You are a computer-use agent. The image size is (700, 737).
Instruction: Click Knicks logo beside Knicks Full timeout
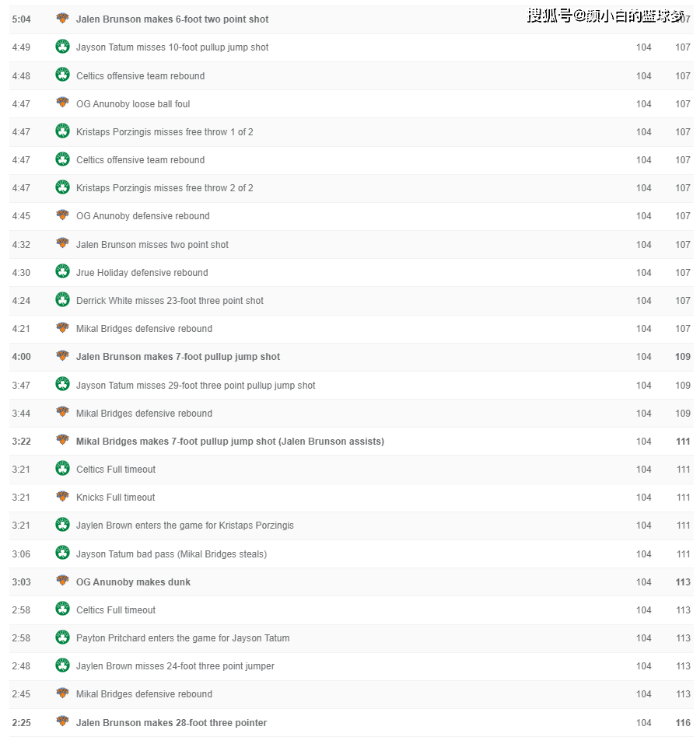click(62, 496)
